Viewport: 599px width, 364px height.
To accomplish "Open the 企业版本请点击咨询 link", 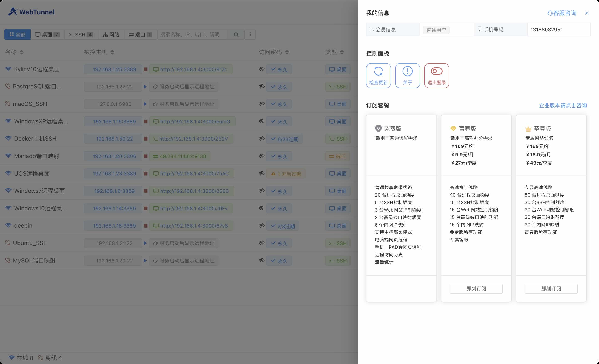I will [x=563, y=105].
